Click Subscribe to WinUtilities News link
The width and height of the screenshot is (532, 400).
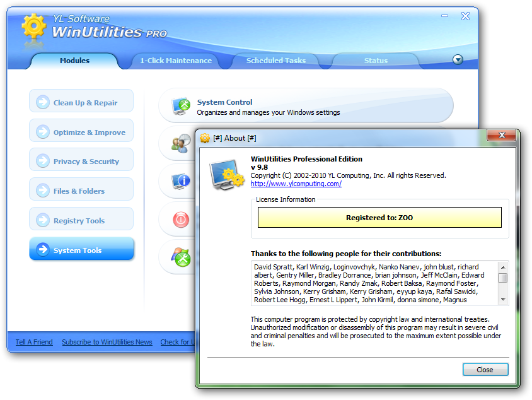[107, 342]
